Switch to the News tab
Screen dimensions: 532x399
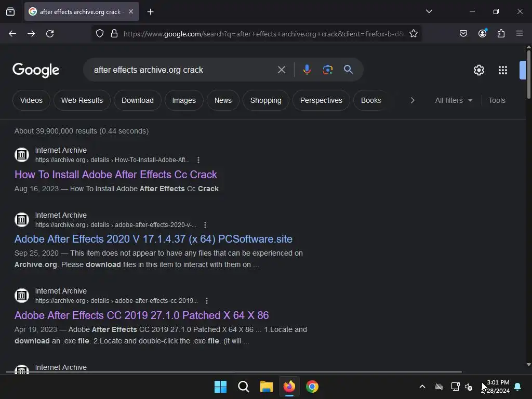[x=223, y=100]
